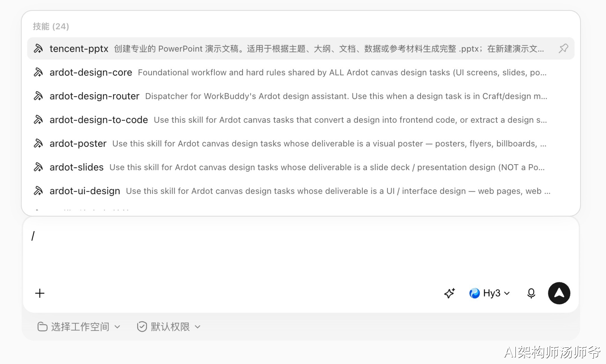Select the ardot-ui-design skill
606x364 pixels.
pyautogui.click(x=301, y=191)
